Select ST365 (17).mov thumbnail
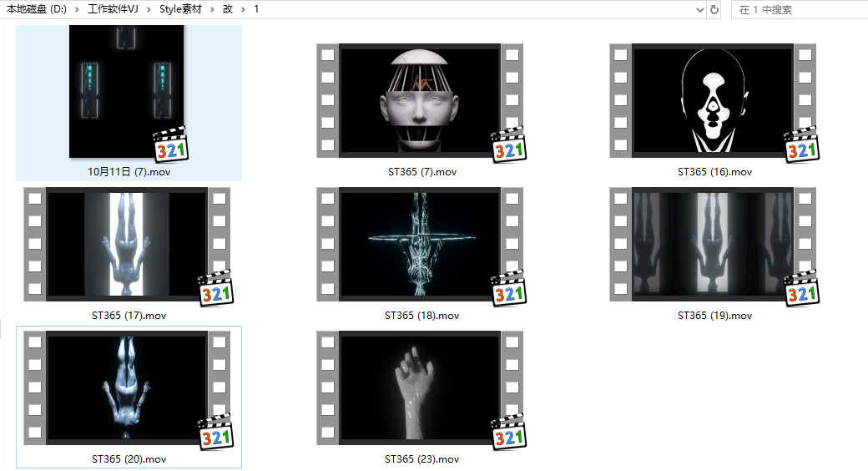 click(x=127, y=244)
